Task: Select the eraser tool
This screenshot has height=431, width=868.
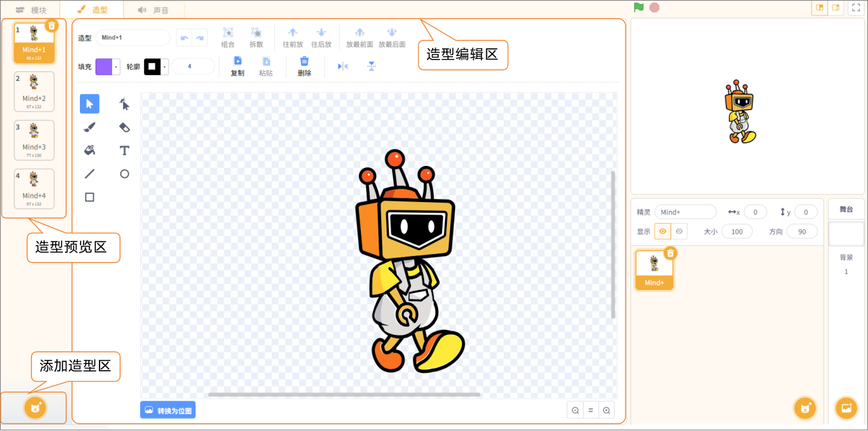Action: 124,127
